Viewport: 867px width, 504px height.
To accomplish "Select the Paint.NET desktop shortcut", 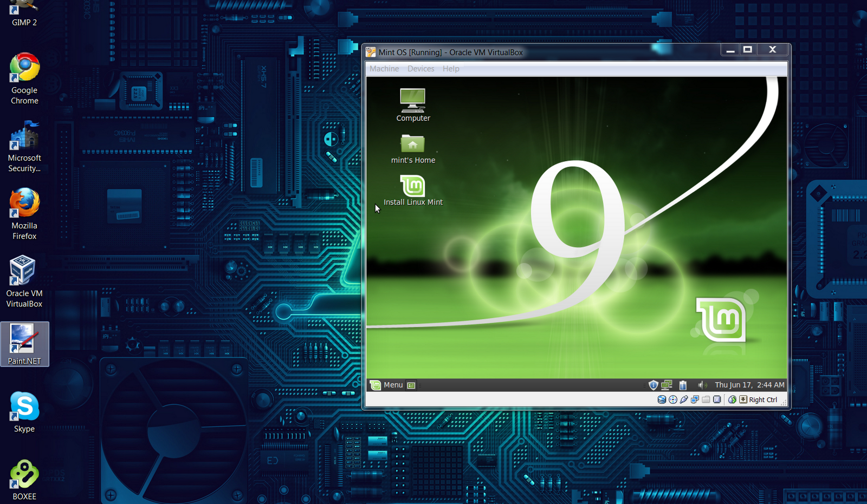I will [24, 344].
